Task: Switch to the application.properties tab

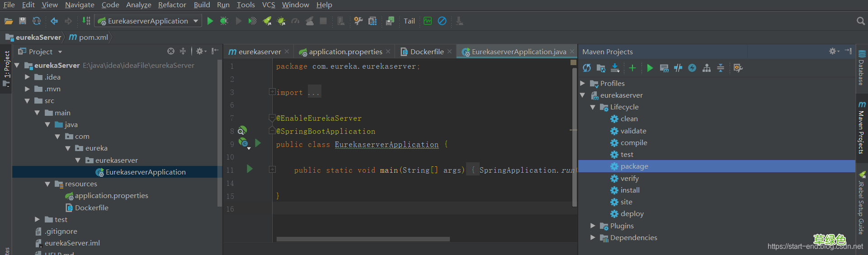Action: click(x=345, y=52)
